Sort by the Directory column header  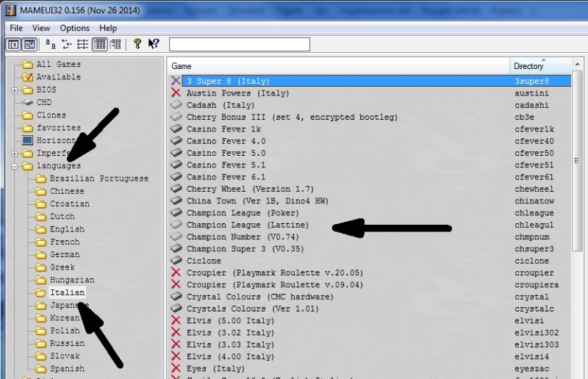point(539,66)
